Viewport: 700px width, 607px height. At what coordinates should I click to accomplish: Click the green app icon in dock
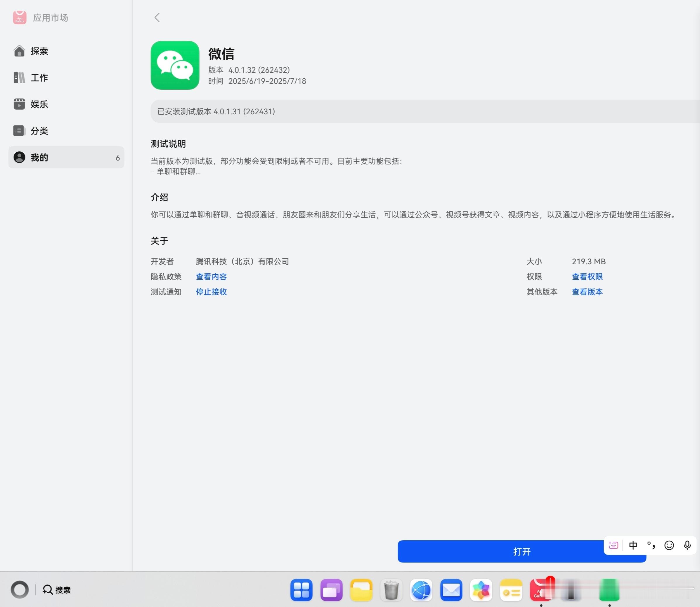pos(609,590)
